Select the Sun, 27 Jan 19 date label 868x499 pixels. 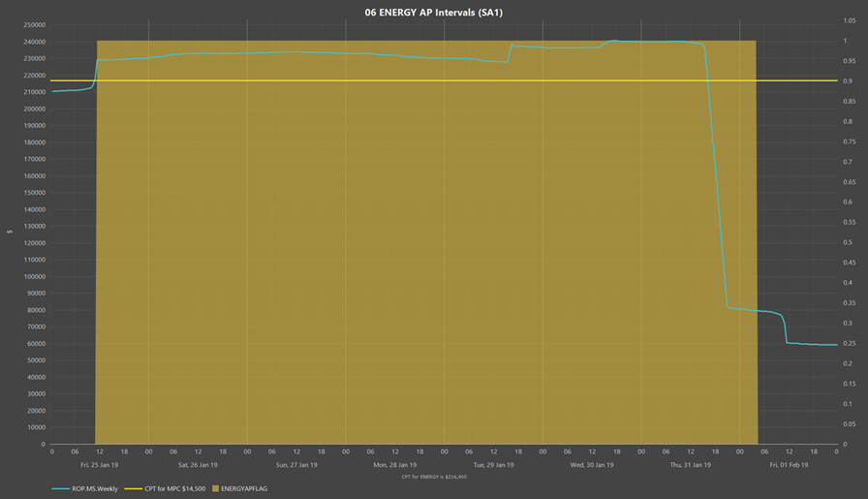296,465
